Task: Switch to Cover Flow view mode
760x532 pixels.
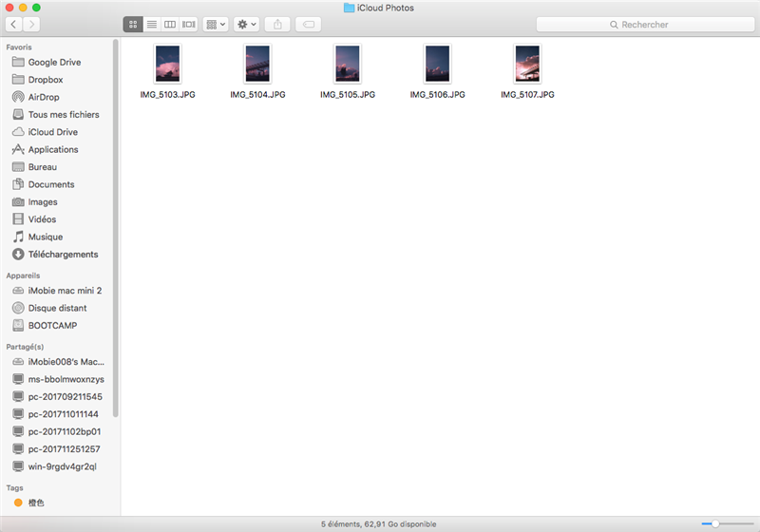Action: click(x=188, y=25)
